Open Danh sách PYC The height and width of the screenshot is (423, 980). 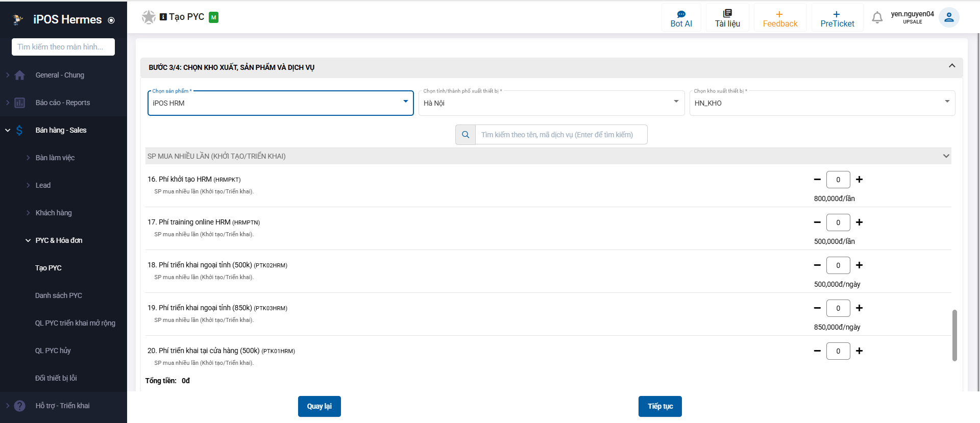click(59, 295)
